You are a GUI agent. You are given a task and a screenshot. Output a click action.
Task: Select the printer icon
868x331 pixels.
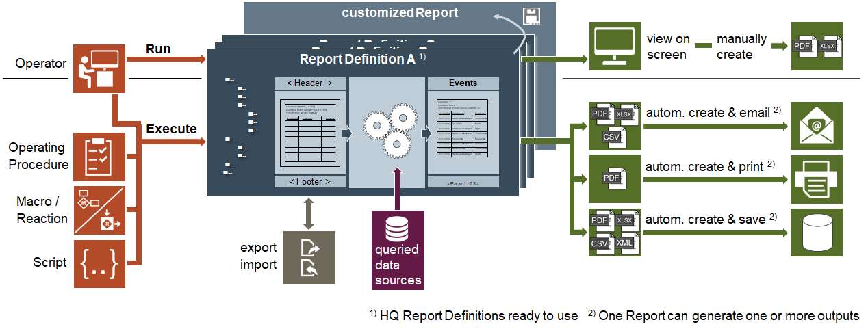click(817, 180)
